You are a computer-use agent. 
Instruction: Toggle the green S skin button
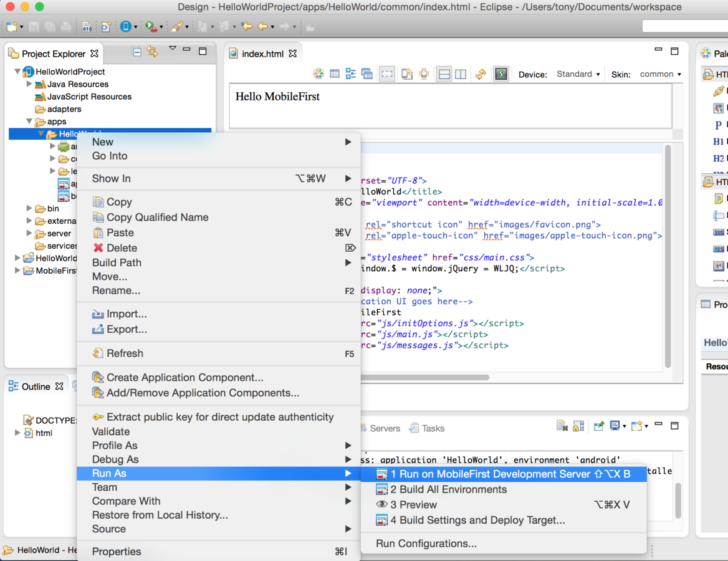[x=501, y=74]
